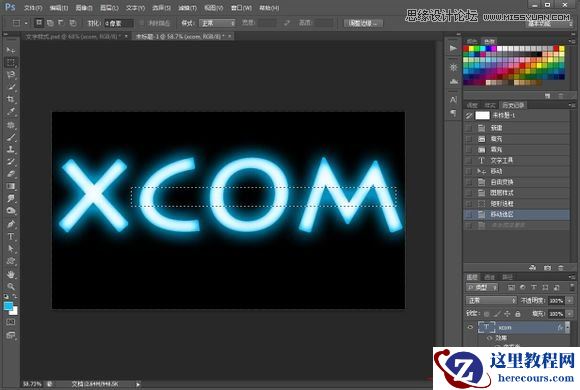Choose new selection mode icon
The image size is (580, 390).
click(38, 23)
